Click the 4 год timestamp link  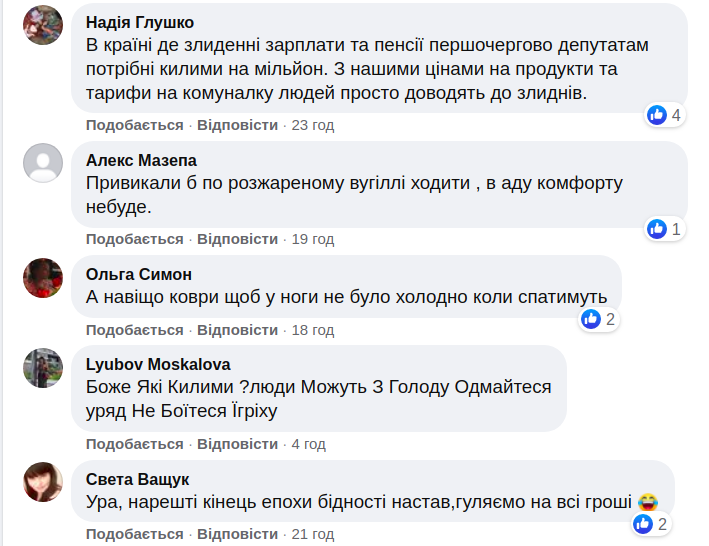pyautogui.click(x=308, y=444)
